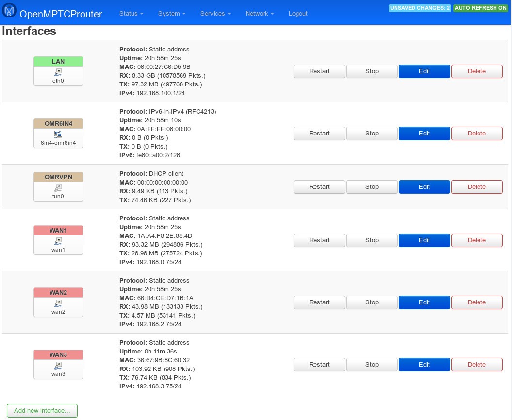This screenshot has height=420, width=512.
Task: Click Logout in the navigation bar
Action: (298, 14)
